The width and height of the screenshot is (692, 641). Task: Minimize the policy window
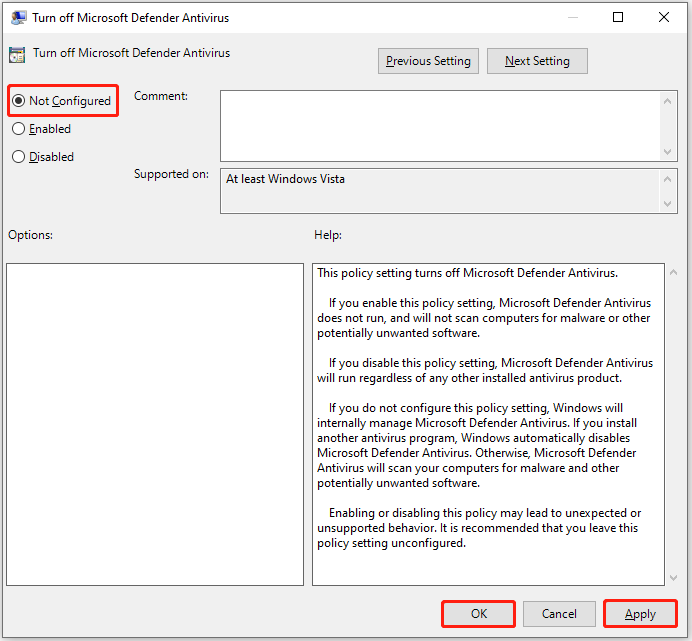click(x=573, y=17)
